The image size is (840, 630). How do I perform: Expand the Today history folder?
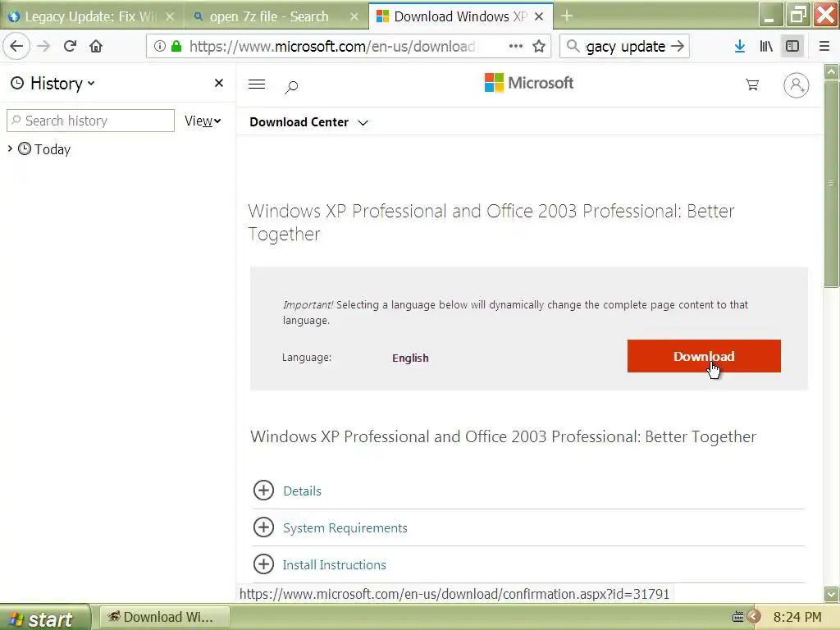(x=10, y=148)
